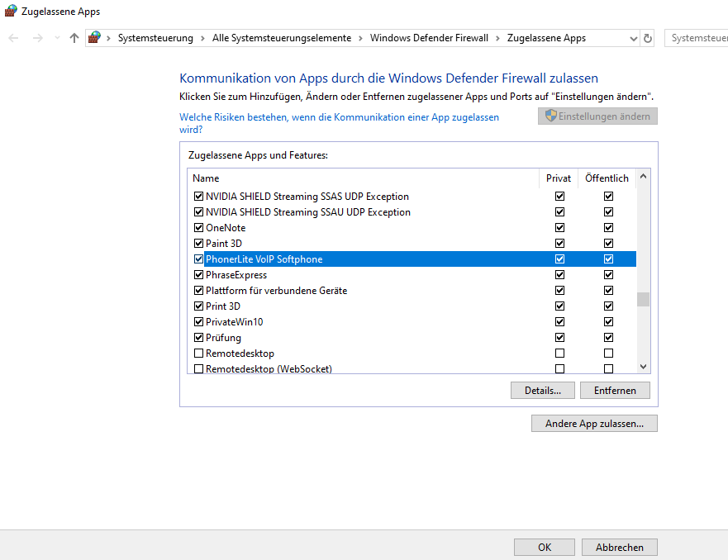Toggle Privat checkbox for PrivateWin10
728x560 pixels.
point(560,321)
